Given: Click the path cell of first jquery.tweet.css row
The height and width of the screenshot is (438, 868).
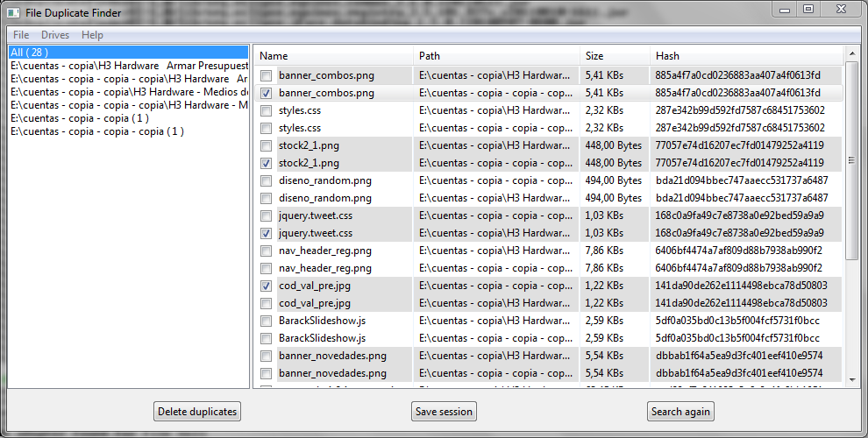Looking at the screenshot, I should click(496, 215).
